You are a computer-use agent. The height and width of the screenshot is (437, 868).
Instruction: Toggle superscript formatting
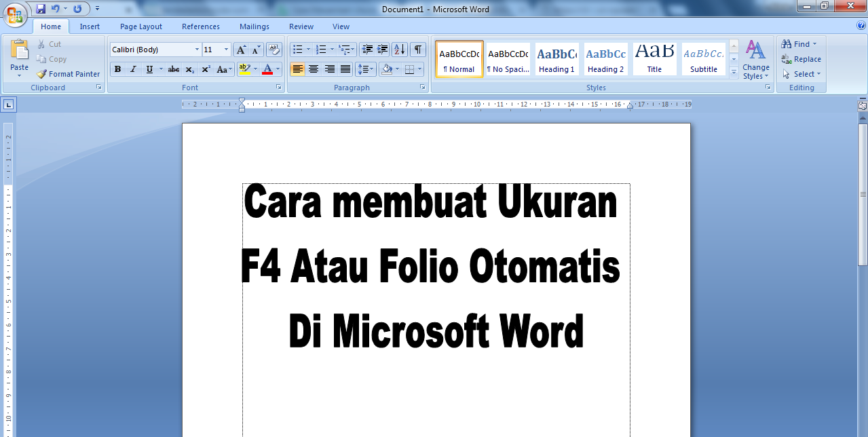click(x=206, y=69)
